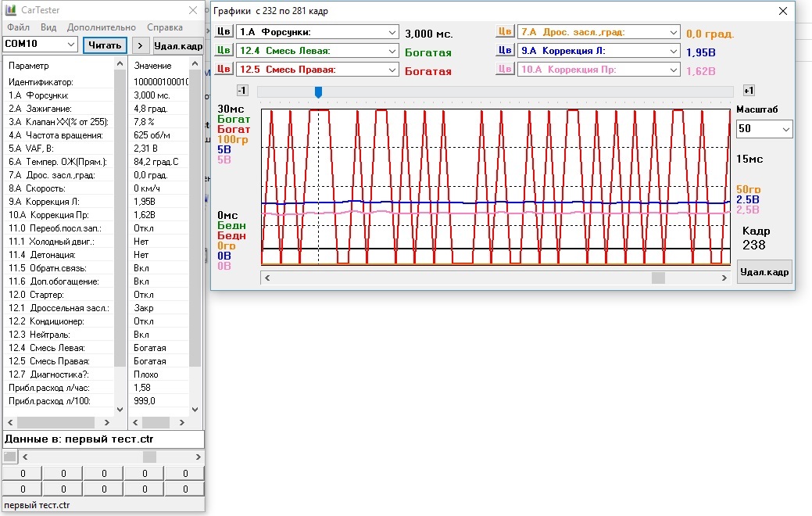Click the next frame arrow button

[x=141, y=45]
